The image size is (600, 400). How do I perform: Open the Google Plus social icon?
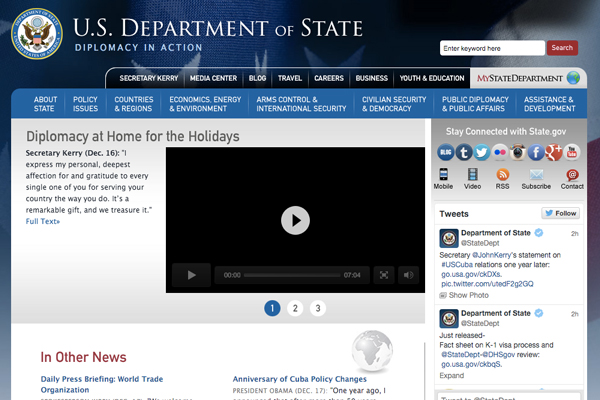(x=554, y=152)
